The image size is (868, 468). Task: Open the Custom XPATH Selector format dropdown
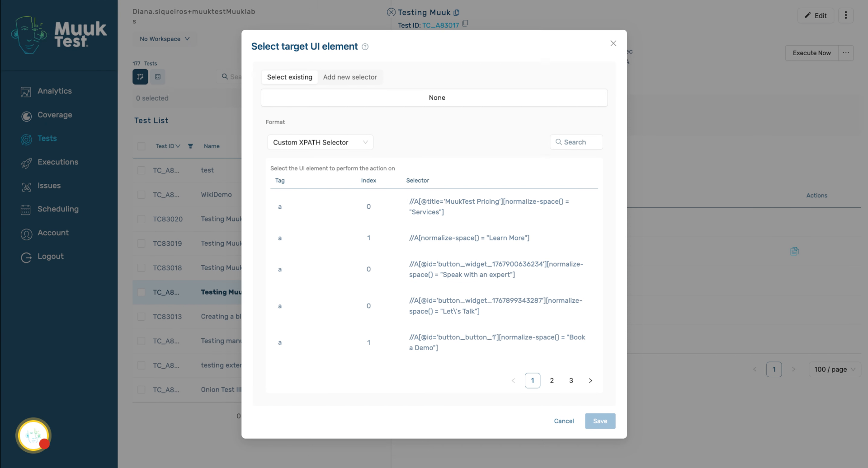click(320, 142)
